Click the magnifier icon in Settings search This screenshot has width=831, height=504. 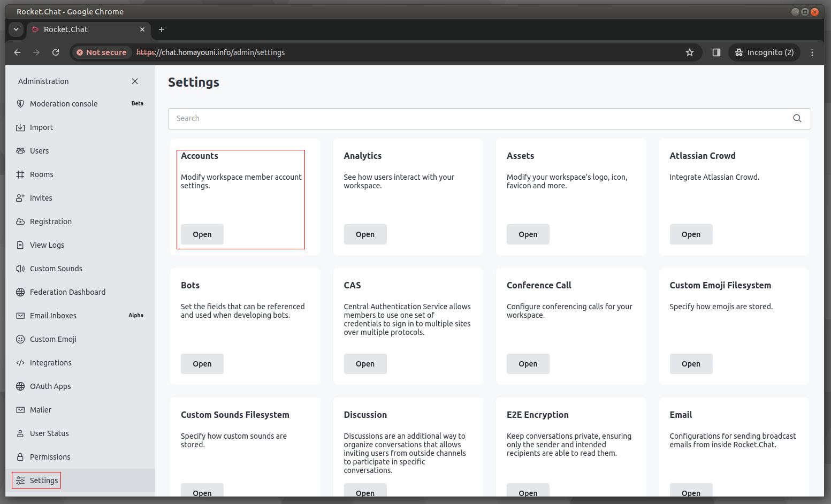click(797, 118)
